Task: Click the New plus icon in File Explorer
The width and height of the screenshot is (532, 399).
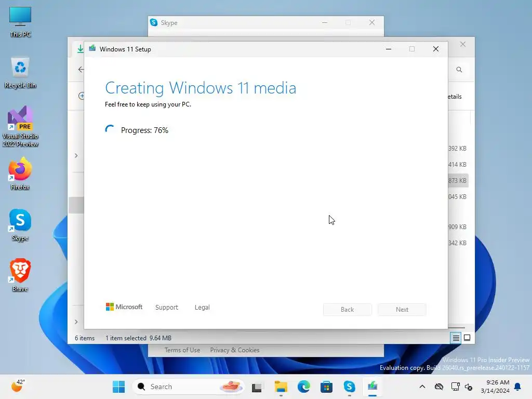Action: (81, 96)
